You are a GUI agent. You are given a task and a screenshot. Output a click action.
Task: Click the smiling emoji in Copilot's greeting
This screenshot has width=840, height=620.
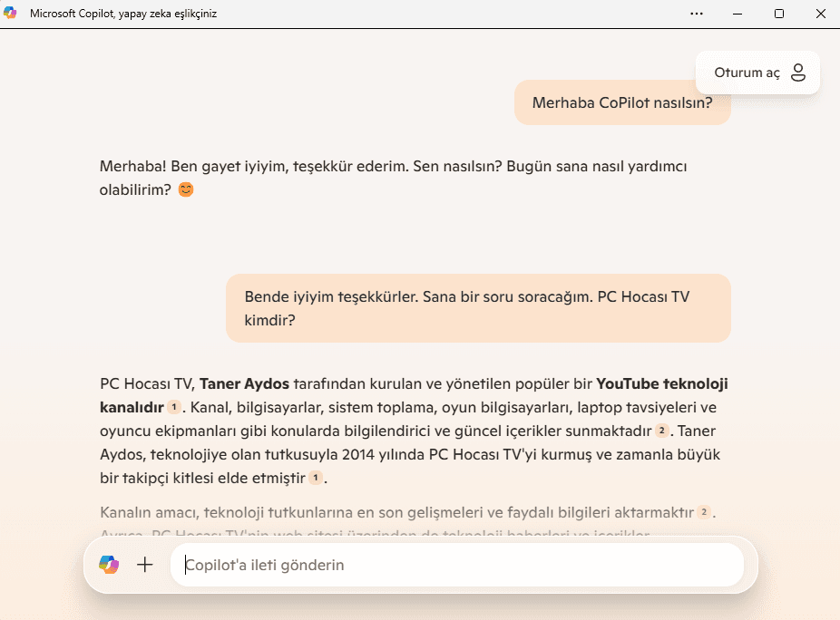click(x=186, y=190)
